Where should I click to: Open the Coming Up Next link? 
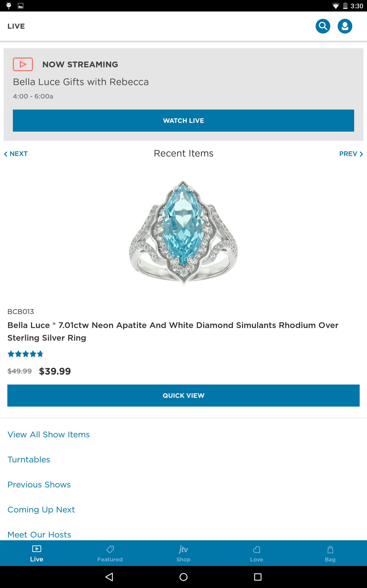(x=41, y=509)
